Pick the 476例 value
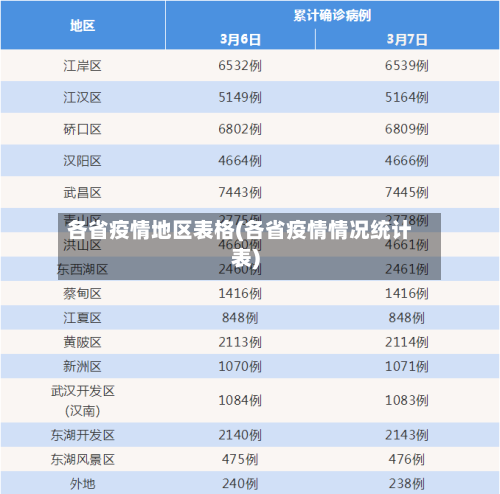This screenshot has height=494, width=500. (x=407, y=460)
